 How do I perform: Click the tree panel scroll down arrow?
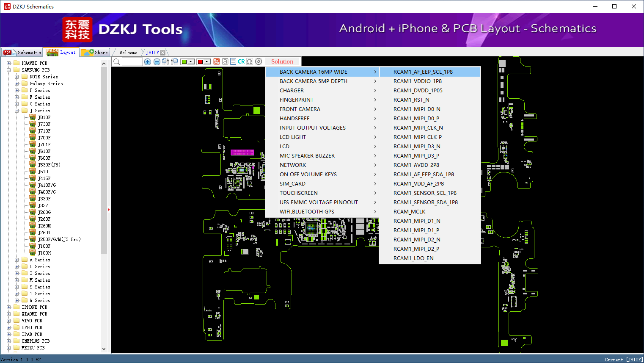coord(104,349)
